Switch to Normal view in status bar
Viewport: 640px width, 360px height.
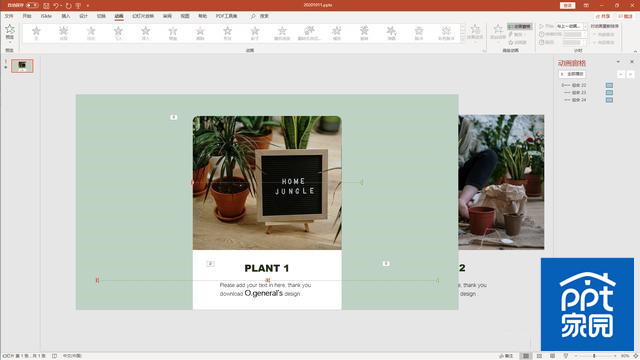[x=526, y=356]
